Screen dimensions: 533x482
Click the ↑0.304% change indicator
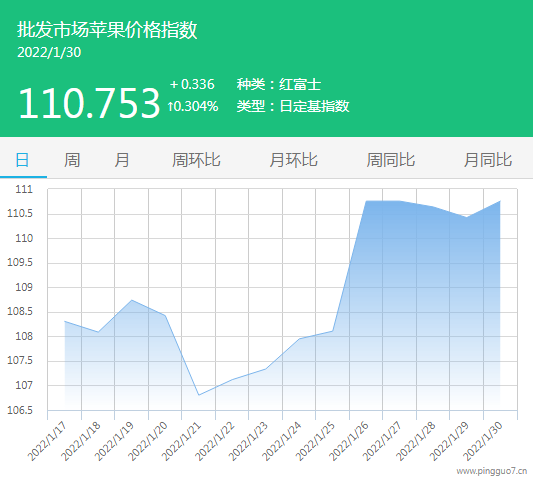click(x=193, y=106)
